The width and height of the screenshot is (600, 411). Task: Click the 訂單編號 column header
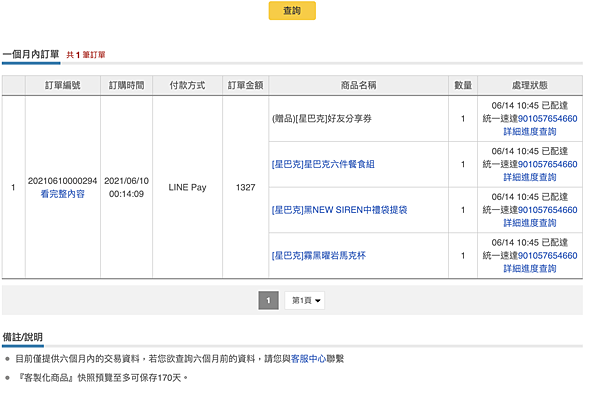tap(63, 85)
